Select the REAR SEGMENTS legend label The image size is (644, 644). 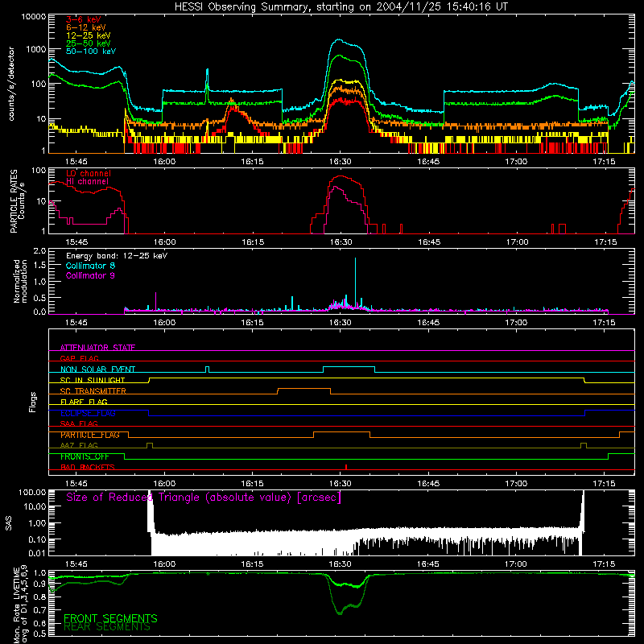pos(107,627)
